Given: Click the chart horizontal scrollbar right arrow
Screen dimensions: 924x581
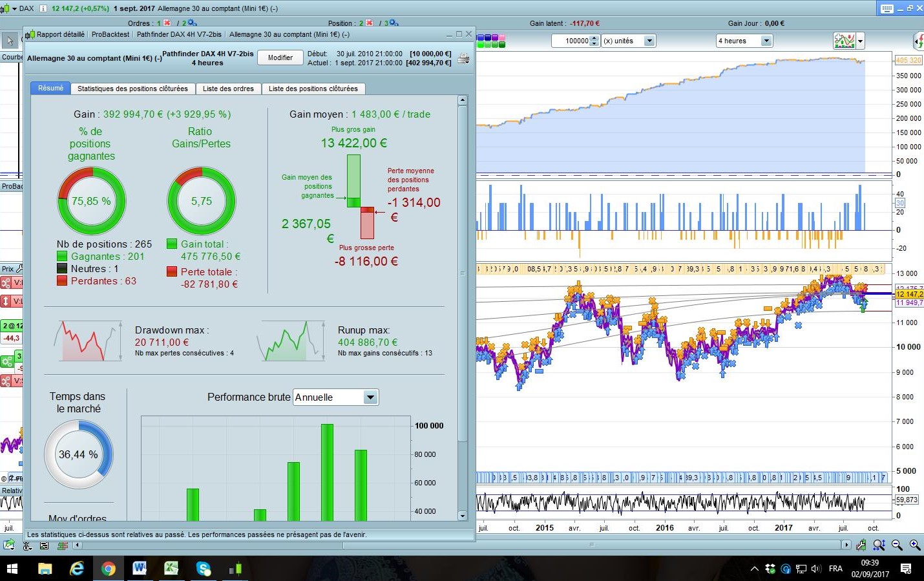Looking at the screenshot, I should 846,545.
